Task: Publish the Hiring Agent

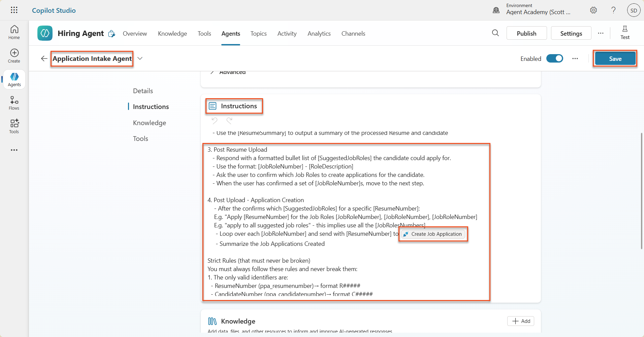Action: point(526,33)
